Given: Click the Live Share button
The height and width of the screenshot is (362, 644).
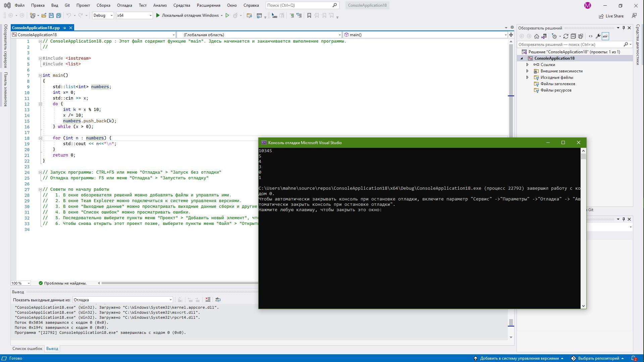Looking at the screenshot, I should point(611,16).
